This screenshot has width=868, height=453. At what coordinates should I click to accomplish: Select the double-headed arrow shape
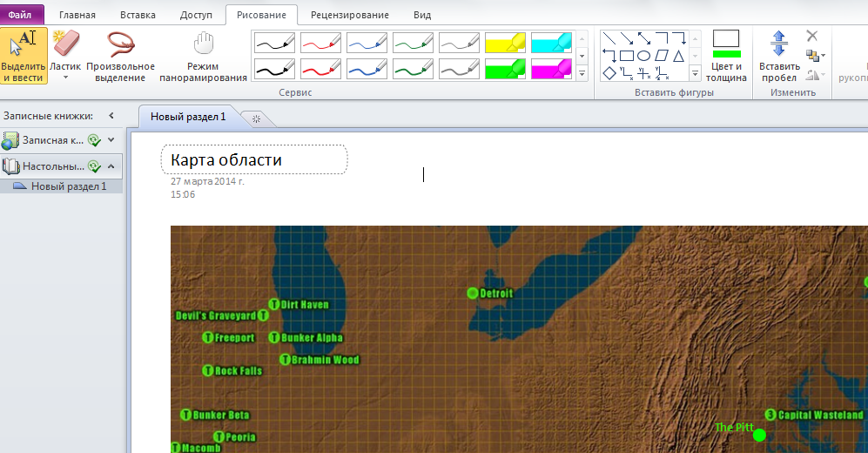point(643,38)
